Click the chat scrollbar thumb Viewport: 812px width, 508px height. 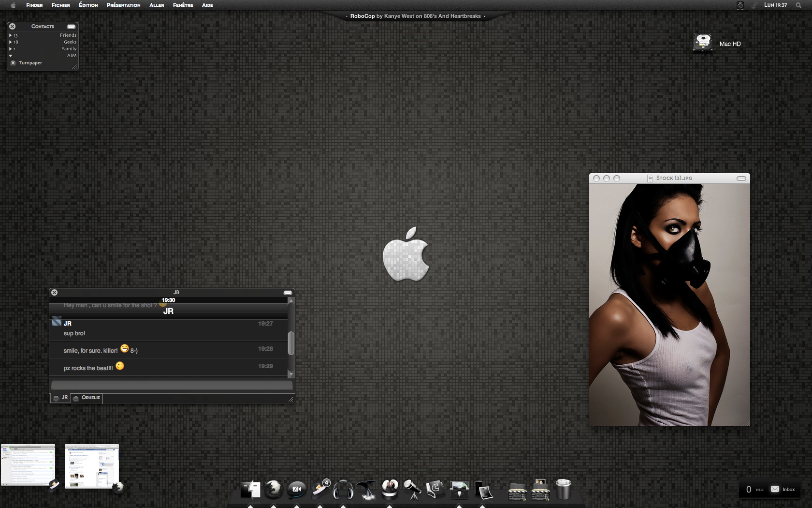291,343
